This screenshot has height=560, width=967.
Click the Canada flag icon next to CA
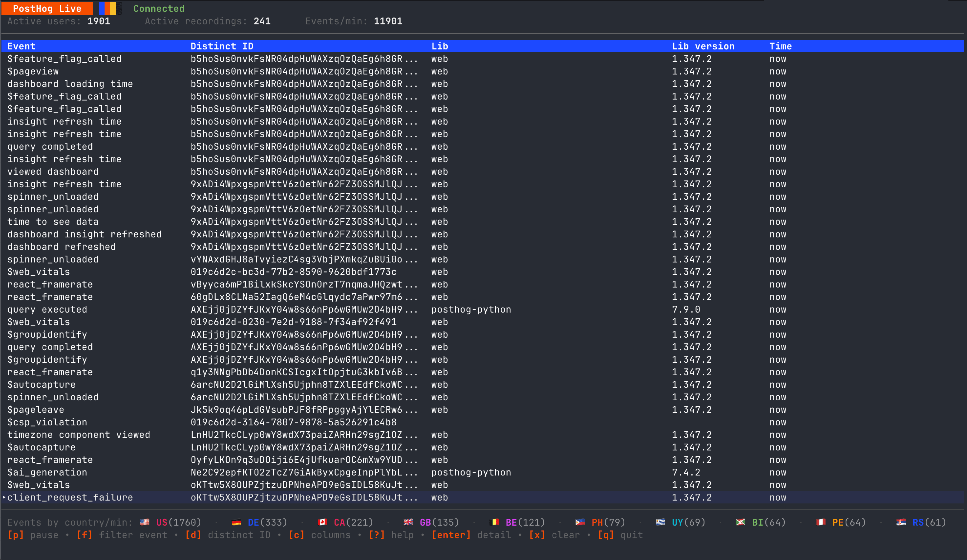[322, 522]
